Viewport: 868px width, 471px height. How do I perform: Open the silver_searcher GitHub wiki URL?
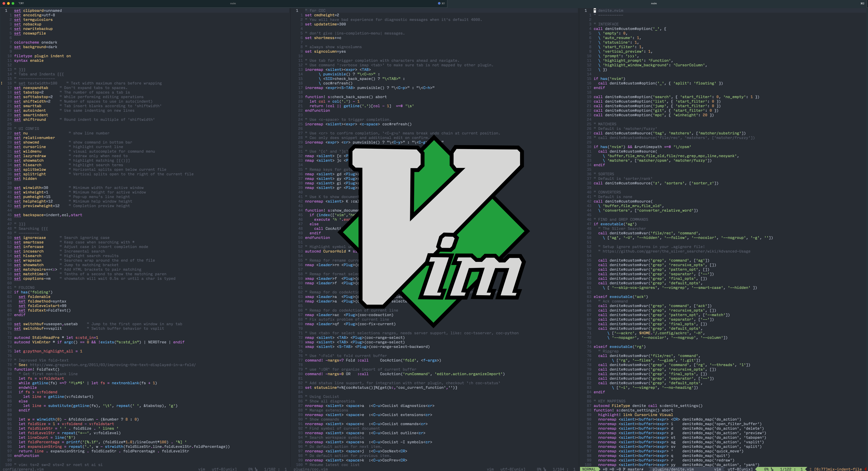point(676,251)
